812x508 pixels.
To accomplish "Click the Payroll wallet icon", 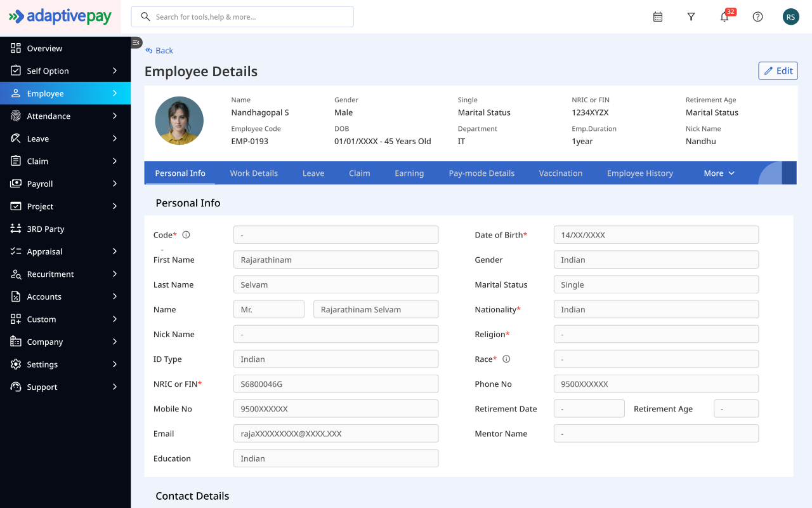I will pyautogui.click(x=16, y=184).
